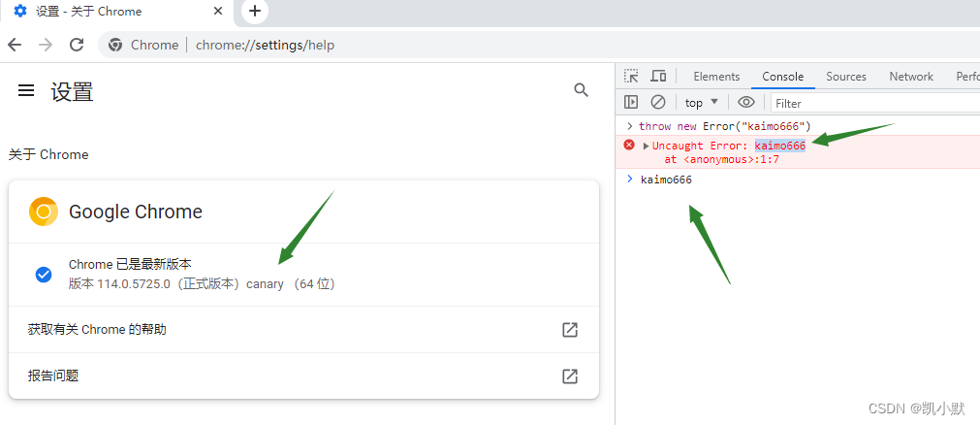Expand the Uncaught Error stack trace
The width and height of the screenshot is (980, 425).
(x=647, y=146)
